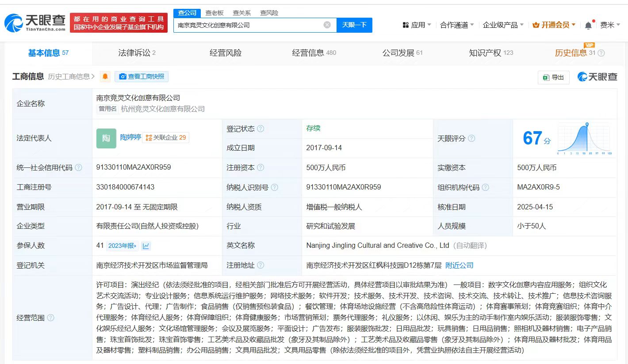Click help icon beside 天眼评分
The height and width of the screenshot is (364, 628).
point(471,138)
